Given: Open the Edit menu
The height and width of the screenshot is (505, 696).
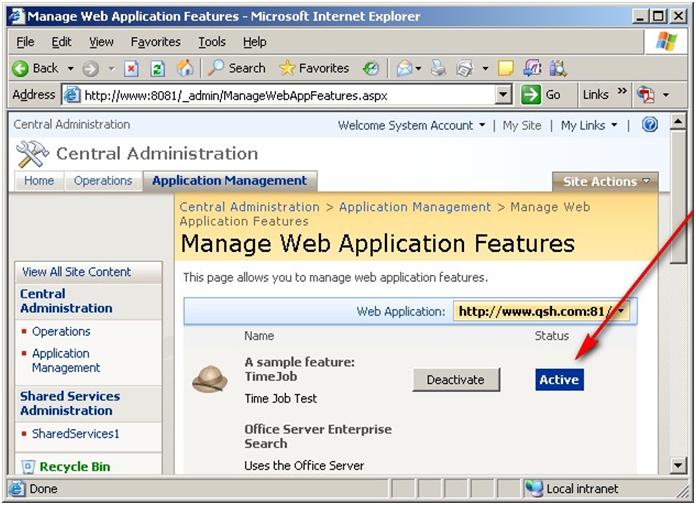Looking at the screenshot, I should [x=61, y=42].
